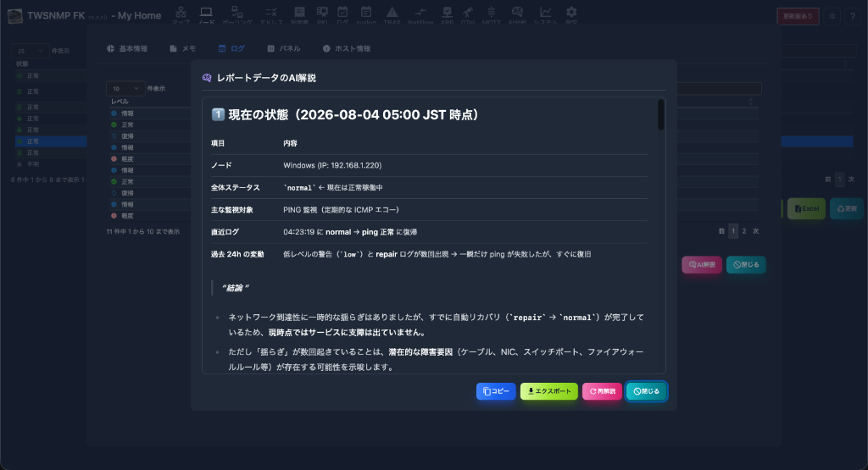Switch to the パネル tab
868x470 pixels.
tap(284, 48)
